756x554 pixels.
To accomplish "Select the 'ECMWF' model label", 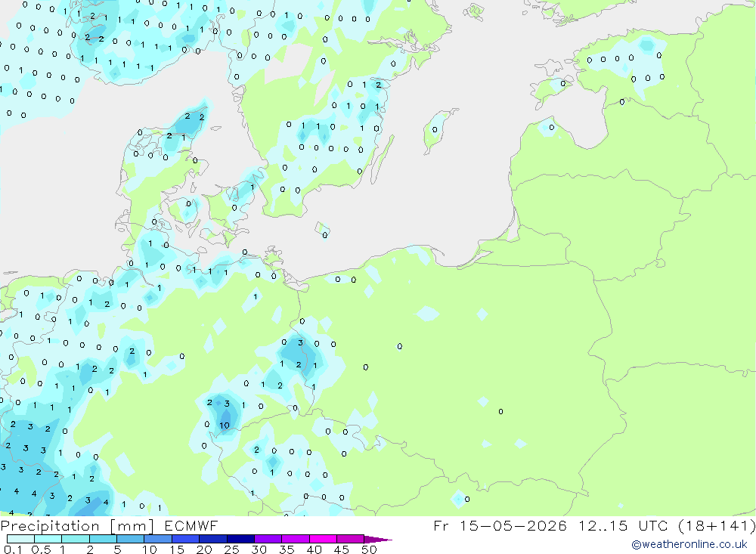I will [x=191, y=525].
